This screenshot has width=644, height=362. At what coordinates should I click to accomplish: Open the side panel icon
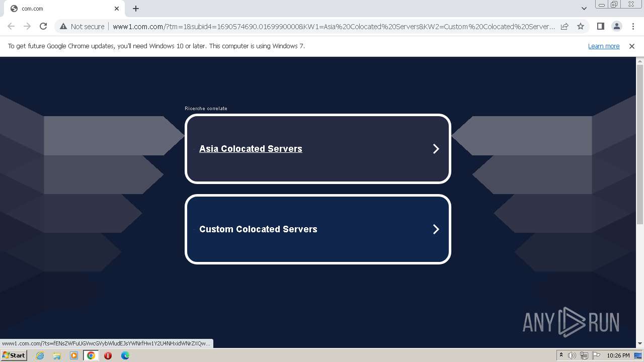coord(600,26)
